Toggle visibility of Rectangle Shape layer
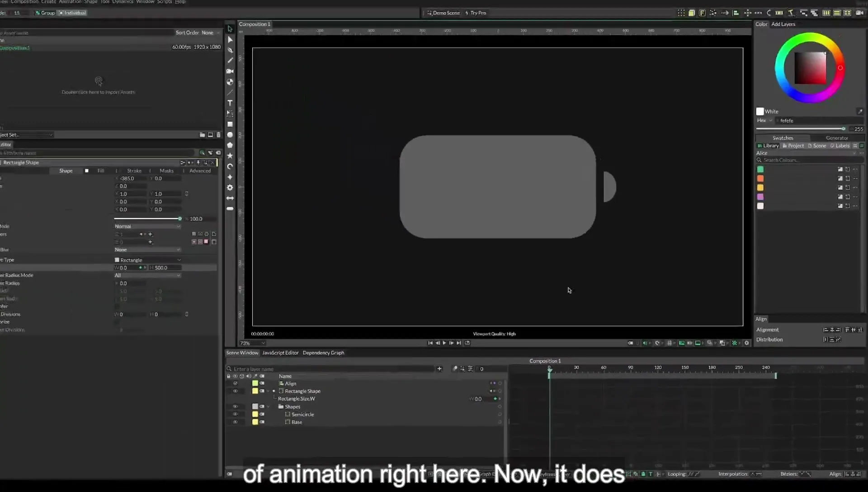The width and height of the screenshot is (868, 492). coord(235,391)
